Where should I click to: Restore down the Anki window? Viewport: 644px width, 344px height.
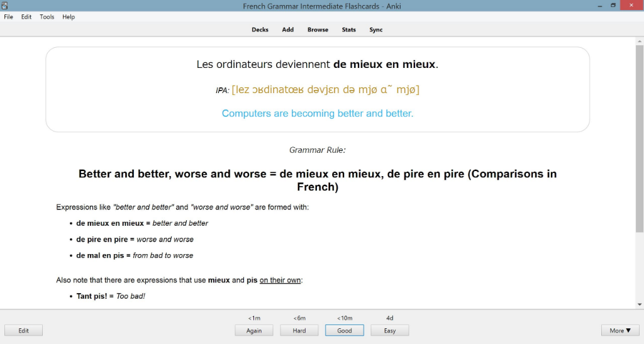[x=613, y=6]
